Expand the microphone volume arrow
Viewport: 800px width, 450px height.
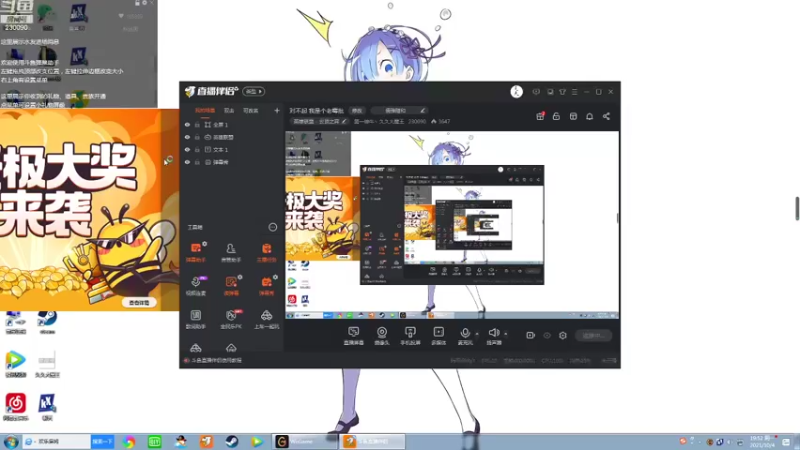(478, 334)
